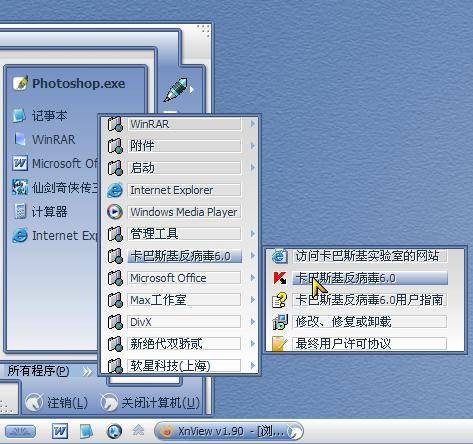This screenshot has width=473, height=444.
Task: Expand the 启动 submenu arrow
Action: click(x=253, y=168)
